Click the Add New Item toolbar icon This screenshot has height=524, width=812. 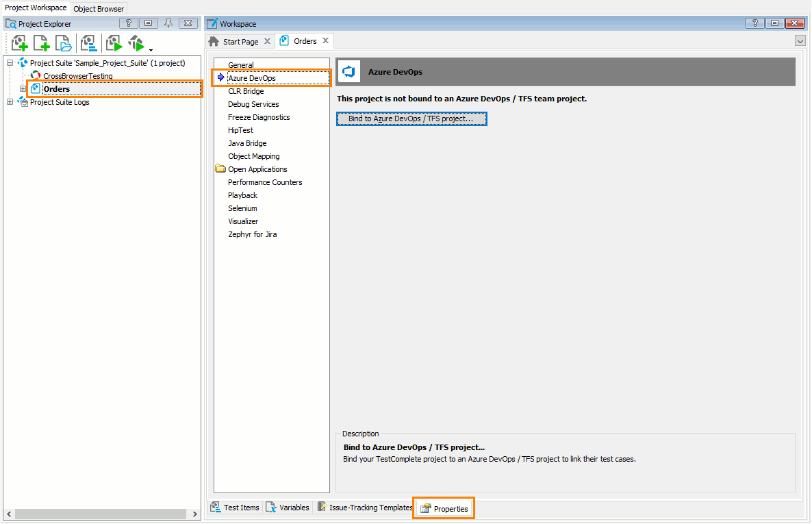click(41, 43)
